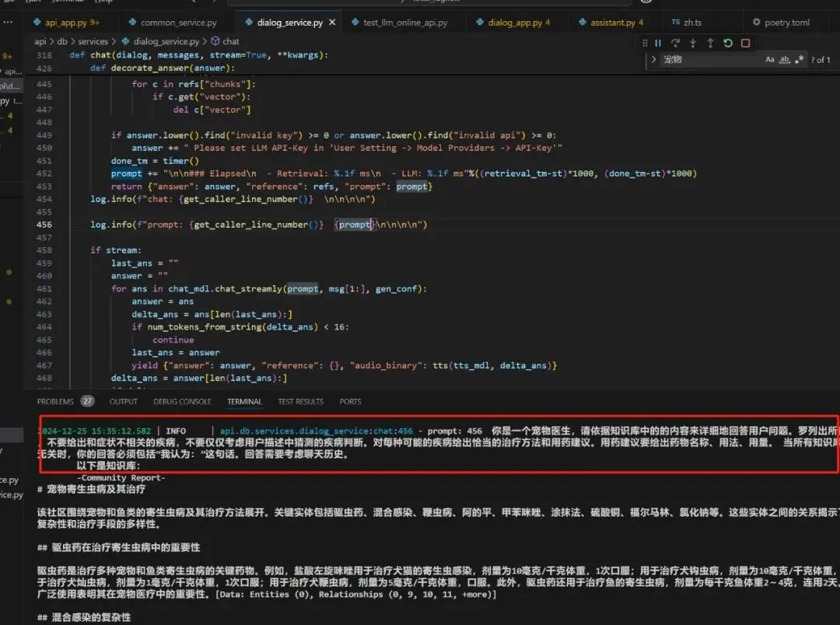
Task: Restart the debug session with green arrow
Action: tap(727, 43)
